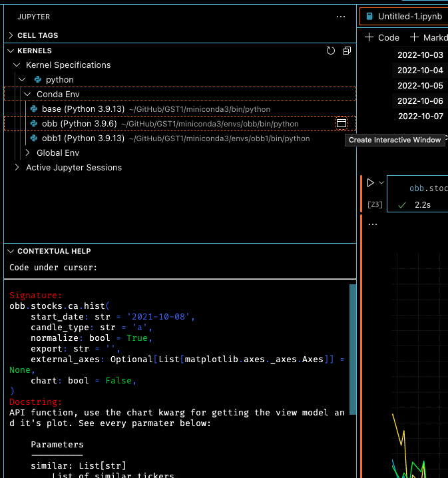This screenshot has width=448, height=478.
Task: Click the 2022-10-05 output row
Action: pos(420,86)
